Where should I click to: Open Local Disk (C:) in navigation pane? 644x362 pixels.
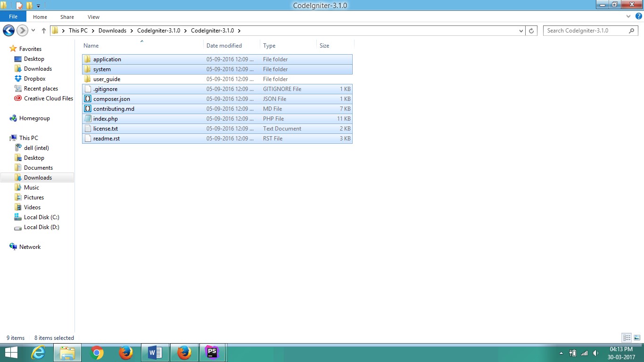click(41, 217)
